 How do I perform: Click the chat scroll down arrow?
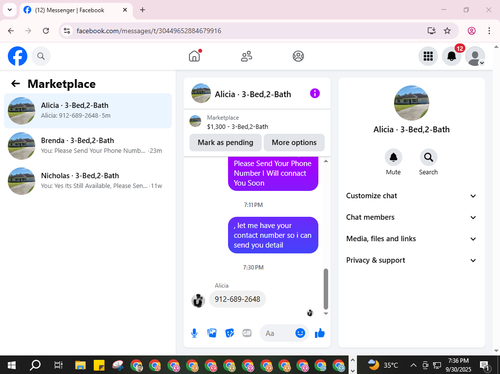coord(326,313)
